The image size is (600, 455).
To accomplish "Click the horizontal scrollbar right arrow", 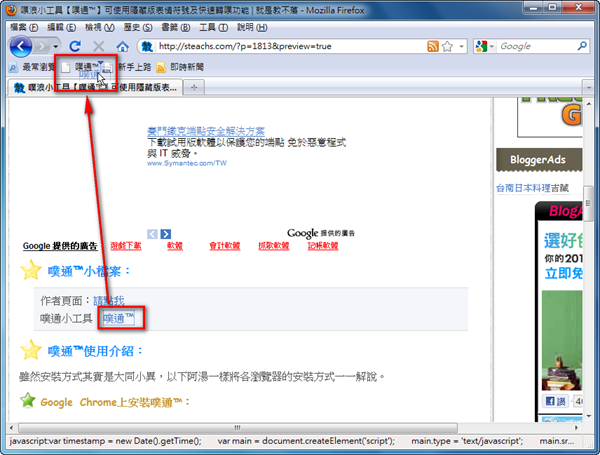I will pyautogui.click(x=576, y=427).
